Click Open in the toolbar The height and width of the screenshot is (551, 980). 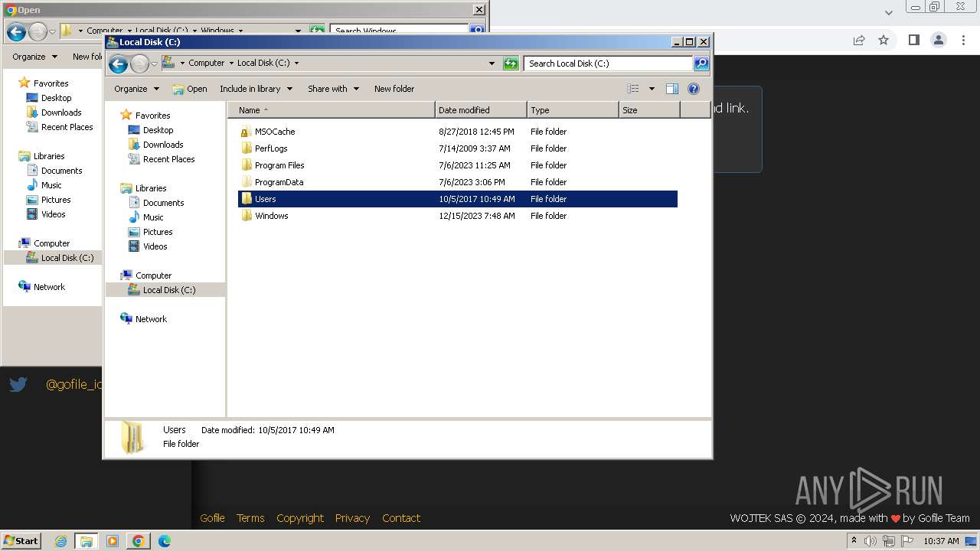click(190, 89)
